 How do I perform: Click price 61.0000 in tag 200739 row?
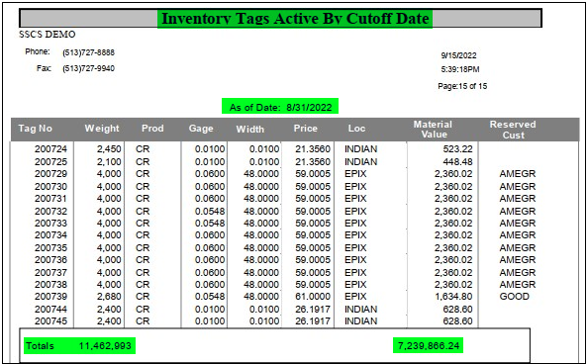pyautogui.click(x=313, y=297)
